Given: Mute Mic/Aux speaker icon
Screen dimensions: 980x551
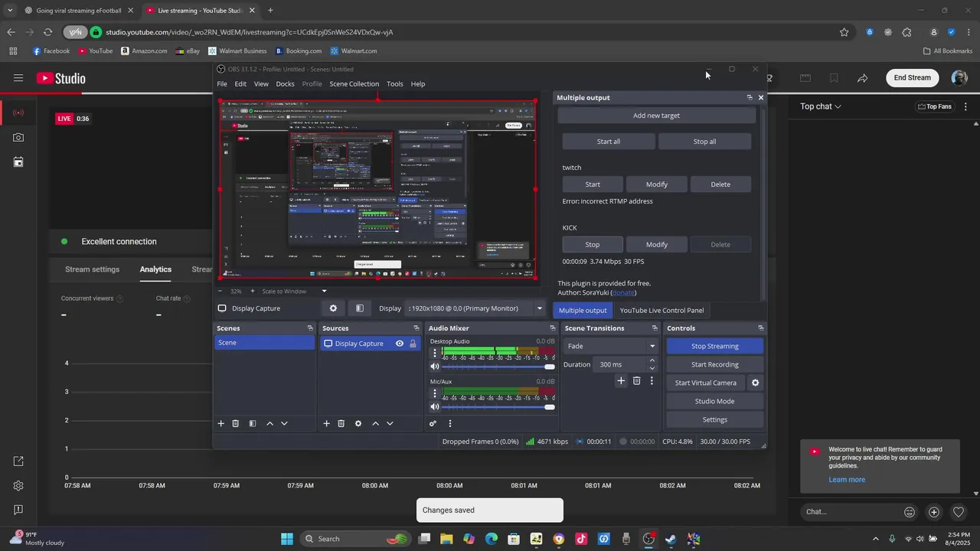Looking at the screenshot, I should (435, 407).
